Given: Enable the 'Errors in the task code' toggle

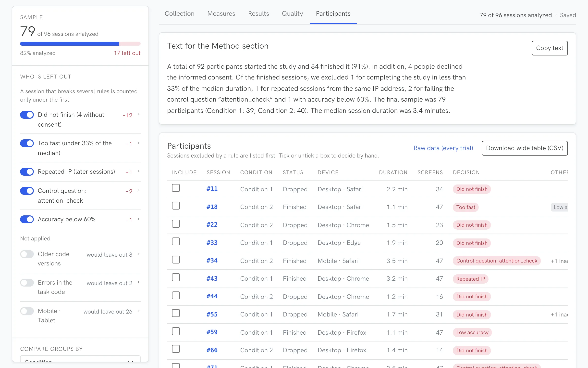Looking at the screenshot, I should pyautogui.click(x=27, y=283).
